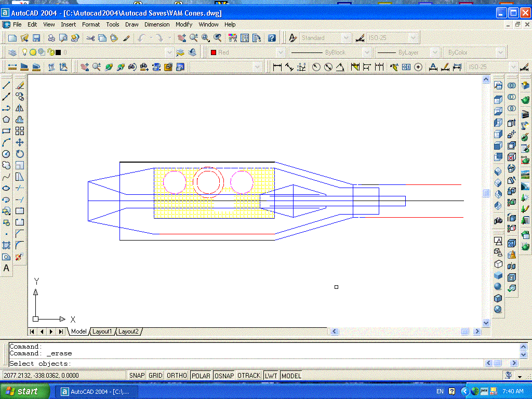The width and height of the screenshot is (532, 399).
Task: Disable OSNAP in the status bar
Action: (224, 376)
